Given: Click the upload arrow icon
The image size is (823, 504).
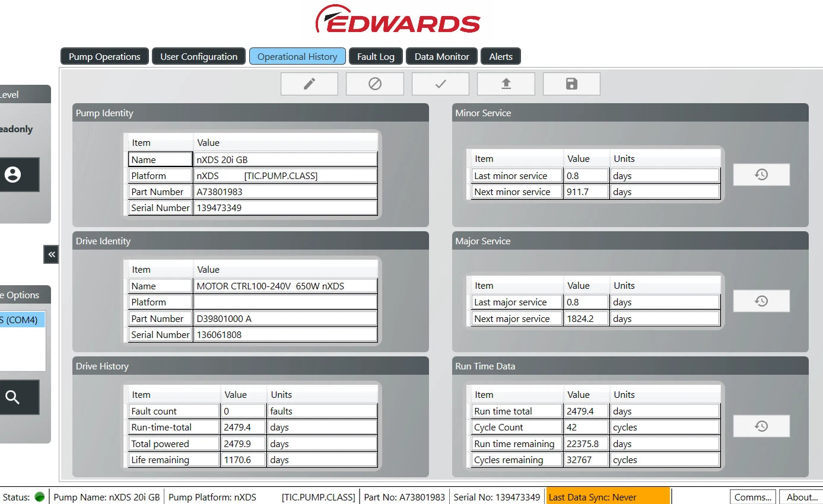Looking at the screenshot, I should coord(506,84).
